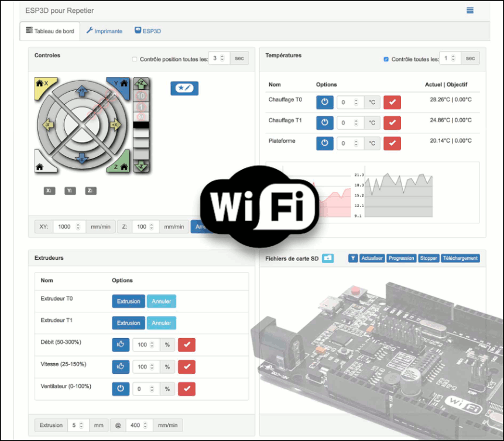Click Annuler for Extrudeur T1
The image size is (504, 441).
click(x=162, y=323)
